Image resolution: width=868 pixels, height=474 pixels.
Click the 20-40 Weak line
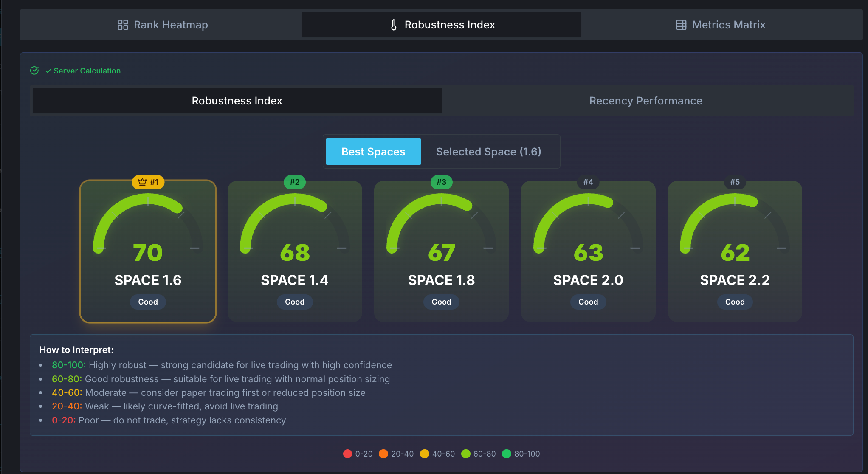165,406
